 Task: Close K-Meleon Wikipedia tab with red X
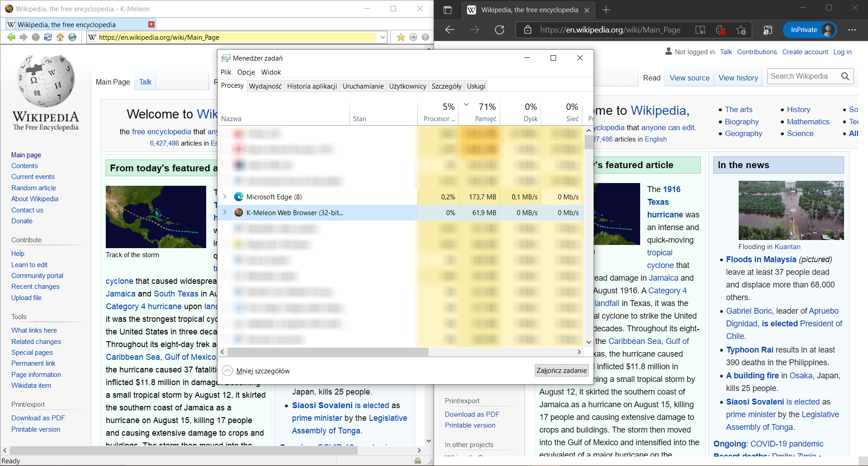point(151,24)
